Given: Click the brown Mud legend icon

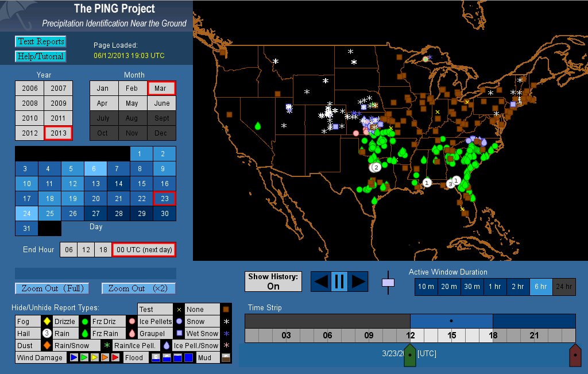Looking at the screenshot, I should [226, 357].
